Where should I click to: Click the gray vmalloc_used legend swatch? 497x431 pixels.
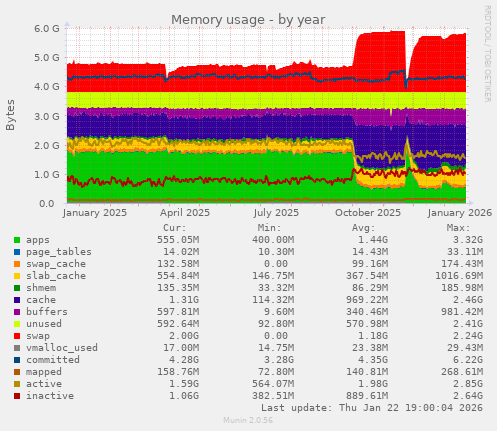pyautogui.click(x=17, y=348)
